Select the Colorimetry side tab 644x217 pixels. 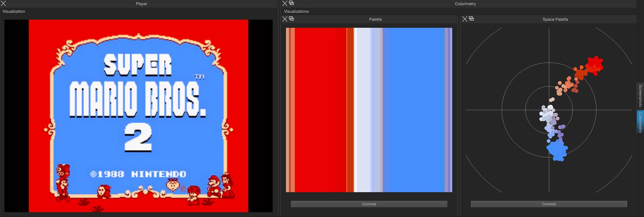tap(640, 122)
